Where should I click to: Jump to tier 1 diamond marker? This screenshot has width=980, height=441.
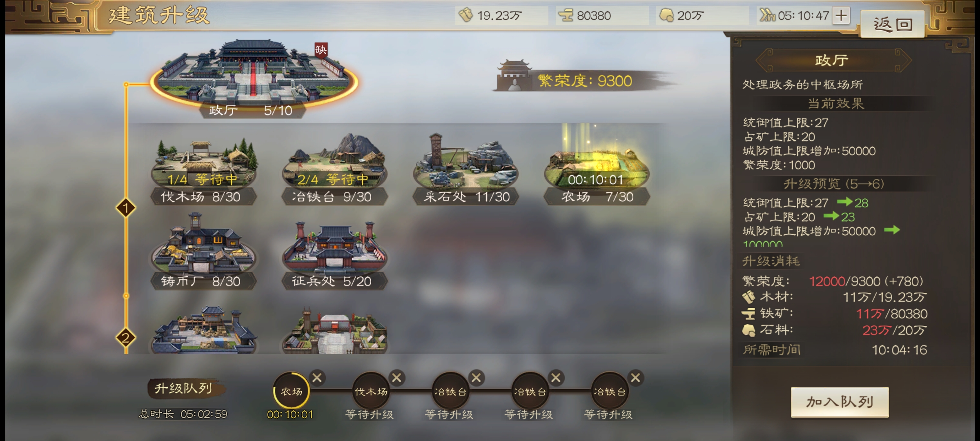(126, 208)
